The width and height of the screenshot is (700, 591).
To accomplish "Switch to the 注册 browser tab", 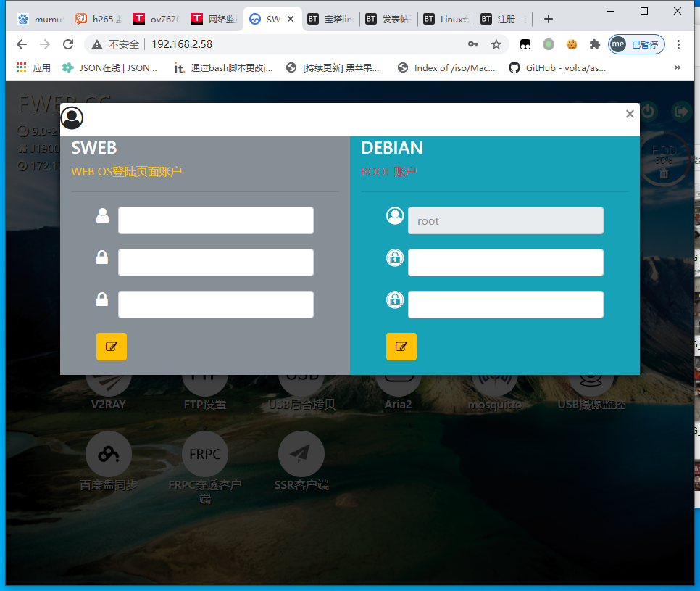I will click(504, 19).
